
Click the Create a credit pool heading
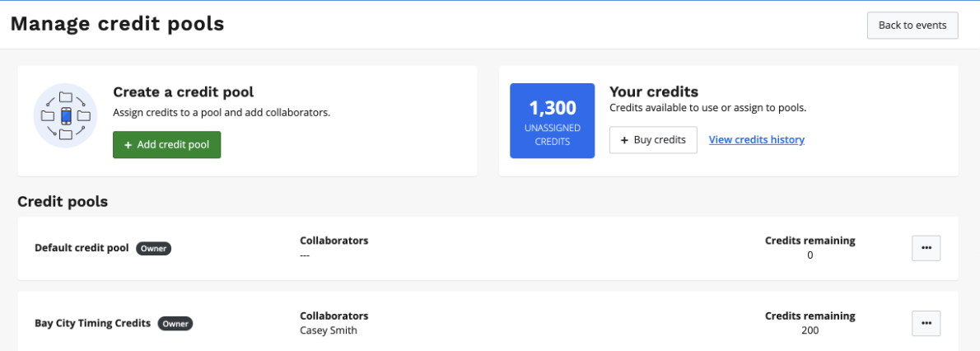point(183,92)
